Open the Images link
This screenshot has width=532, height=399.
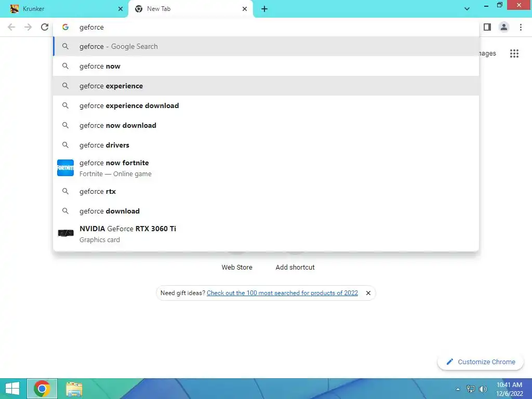point(487,54)
